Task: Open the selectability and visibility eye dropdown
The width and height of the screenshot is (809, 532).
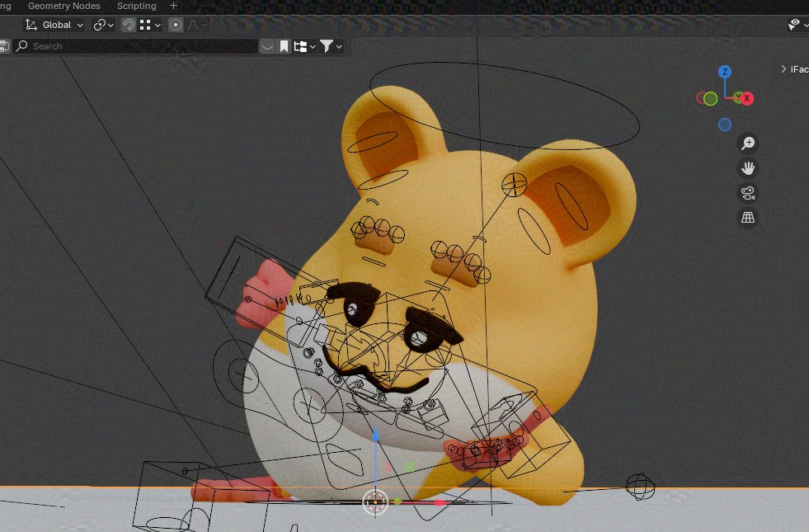Action: (797, 25)
